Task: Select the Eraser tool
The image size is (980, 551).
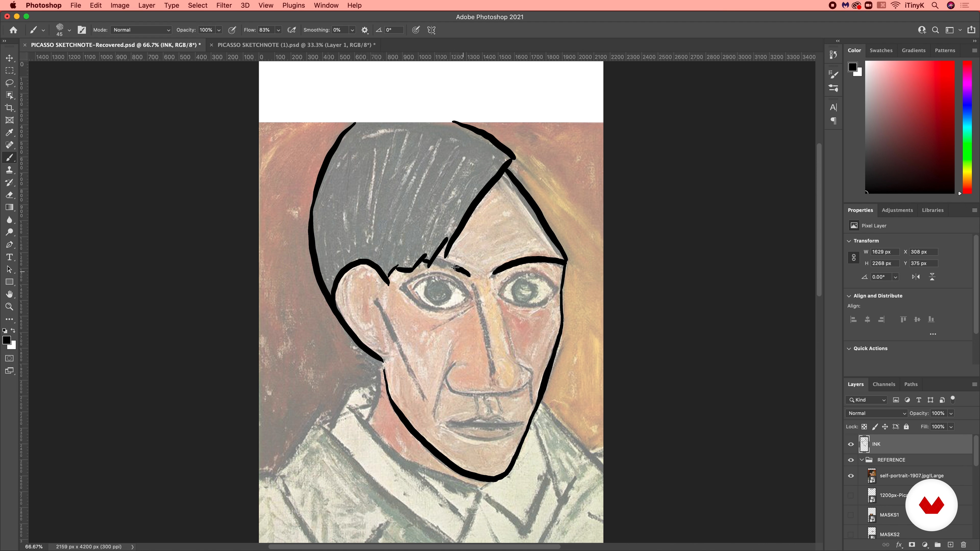Action: [x=9, y=195]
